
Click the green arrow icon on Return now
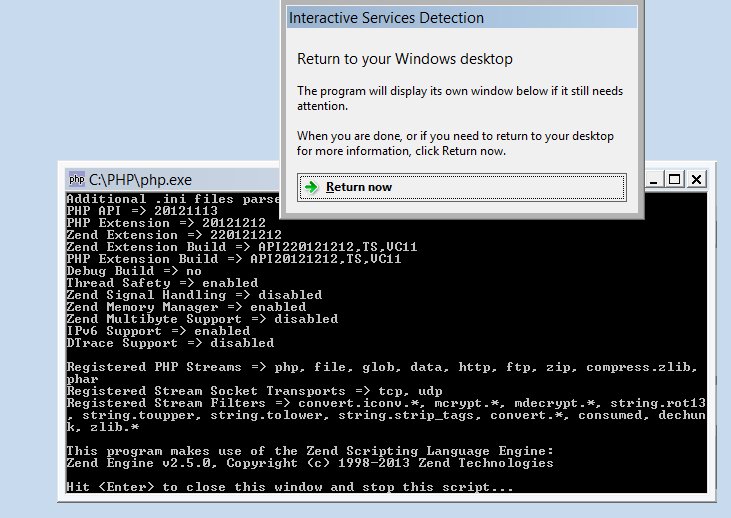[x=311, y=187]
